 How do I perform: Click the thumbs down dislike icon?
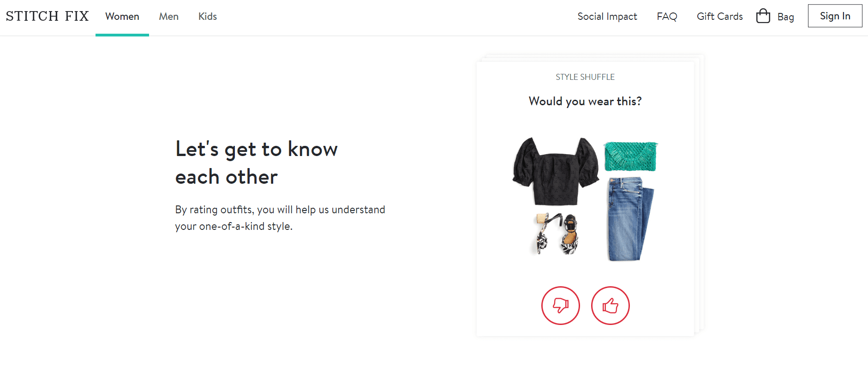[x=560, y=306]
